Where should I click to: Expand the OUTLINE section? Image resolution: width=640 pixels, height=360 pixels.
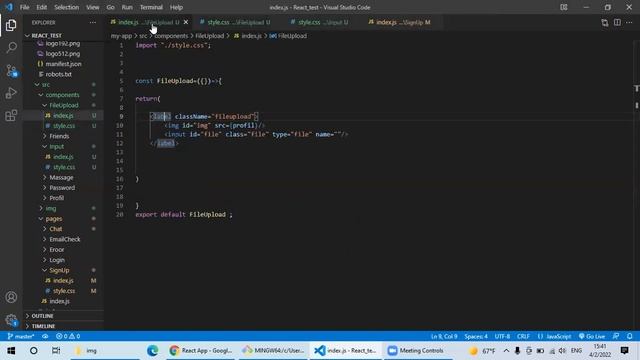coord(42,316)
